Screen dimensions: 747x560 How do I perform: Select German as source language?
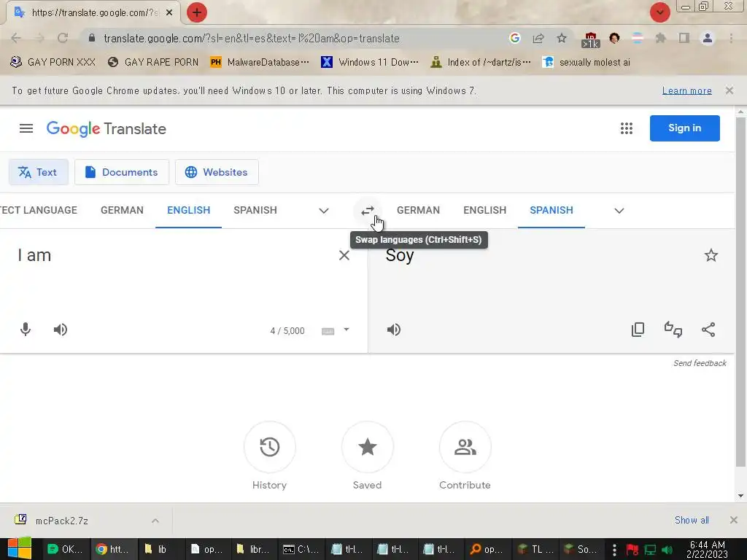coord(122,210)
